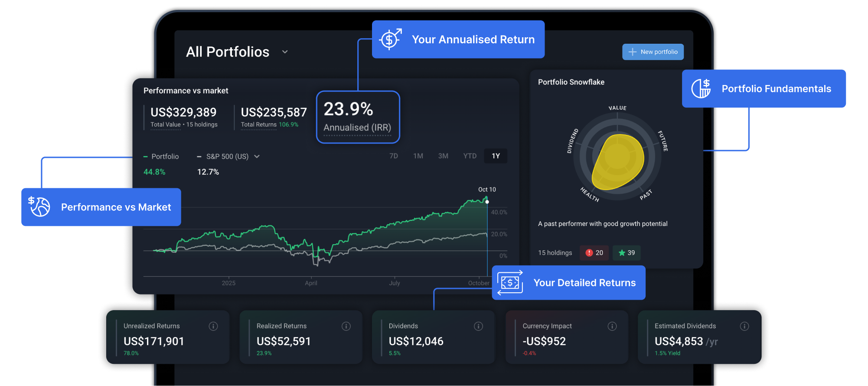The width and height of the screenshot is (868, 386).
Task: Open info icon on Realized Returns card
Action: point(346,326)
